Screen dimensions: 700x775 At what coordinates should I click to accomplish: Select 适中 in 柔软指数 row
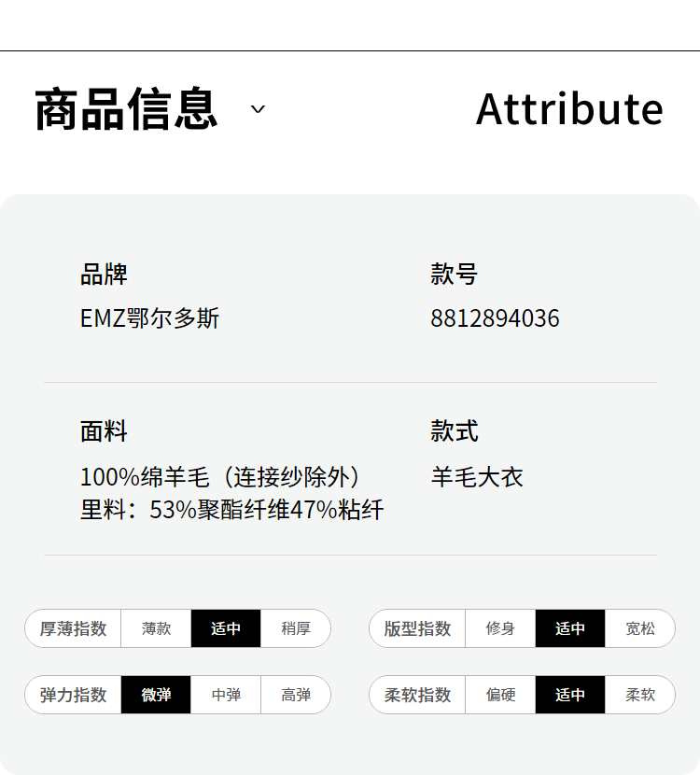tap(570, 695)
